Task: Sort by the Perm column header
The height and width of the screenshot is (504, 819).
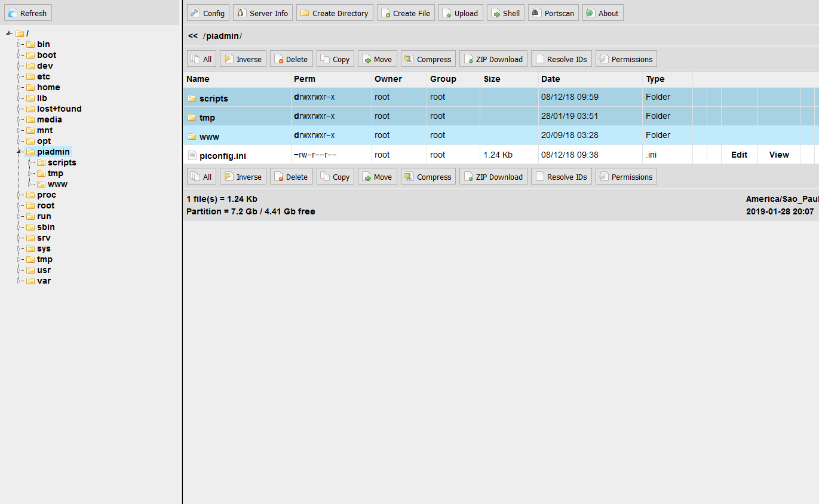Action: click(305, 79)
